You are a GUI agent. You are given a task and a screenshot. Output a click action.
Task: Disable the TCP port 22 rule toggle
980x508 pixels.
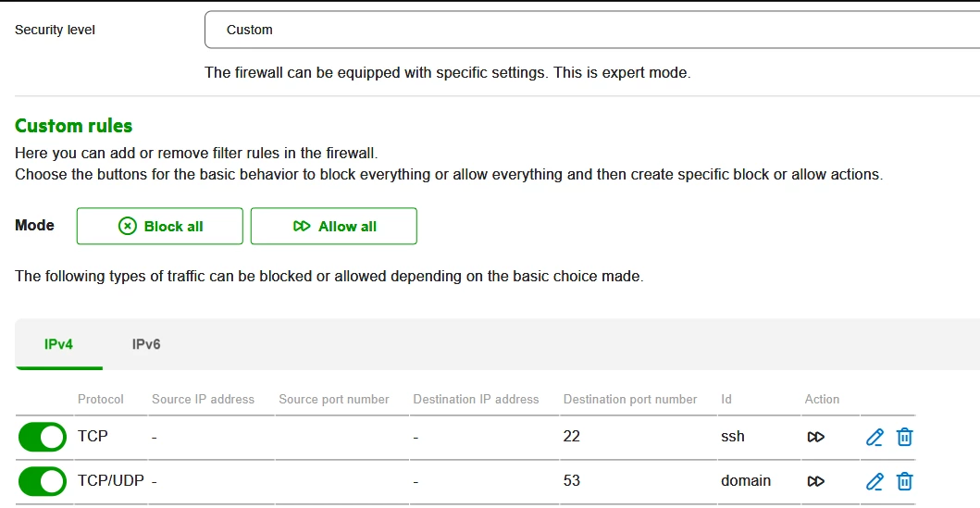[43, 437]
